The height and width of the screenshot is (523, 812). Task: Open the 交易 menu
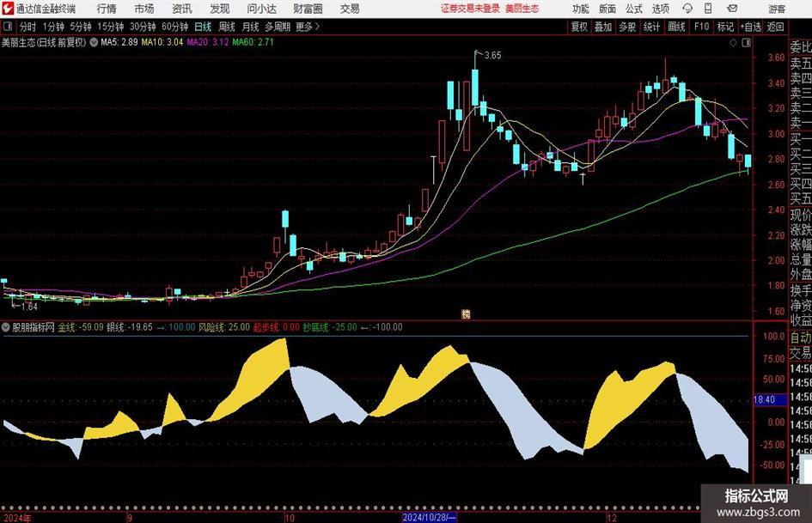point(350,9)
